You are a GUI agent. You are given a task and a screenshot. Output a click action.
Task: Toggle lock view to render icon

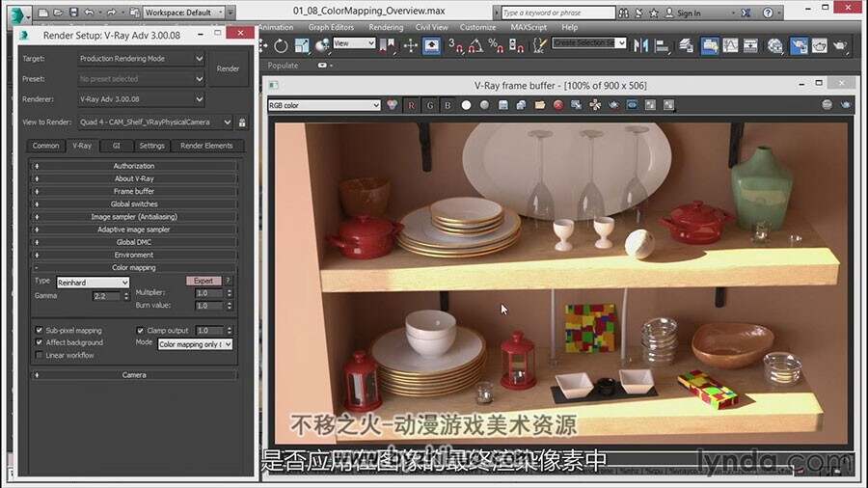pos(242,122)
